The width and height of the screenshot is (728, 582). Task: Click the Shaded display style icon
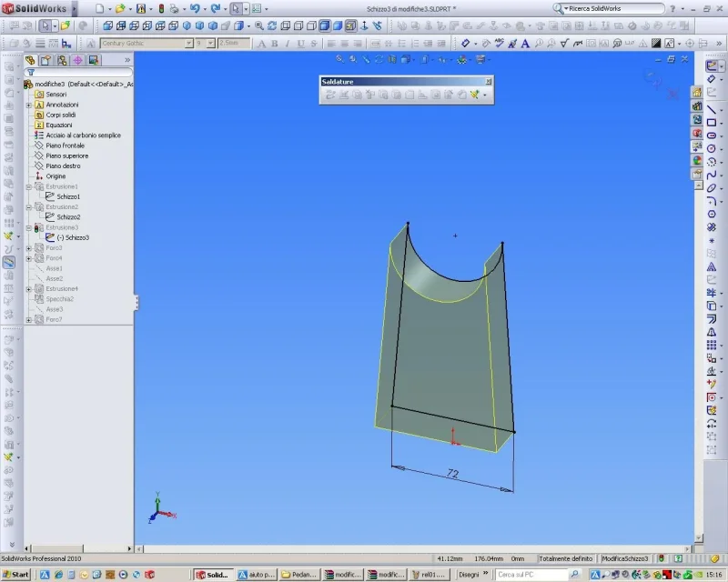pos(338,26)
